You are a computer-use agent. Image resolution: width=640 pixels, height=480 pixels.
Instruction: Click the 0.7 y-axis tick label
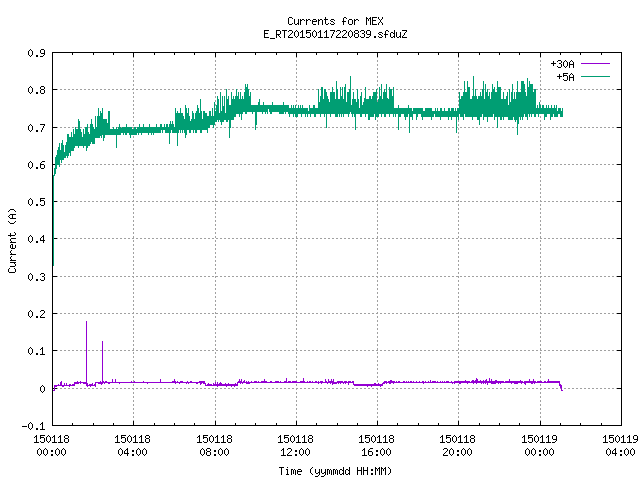tap(36, 128)
